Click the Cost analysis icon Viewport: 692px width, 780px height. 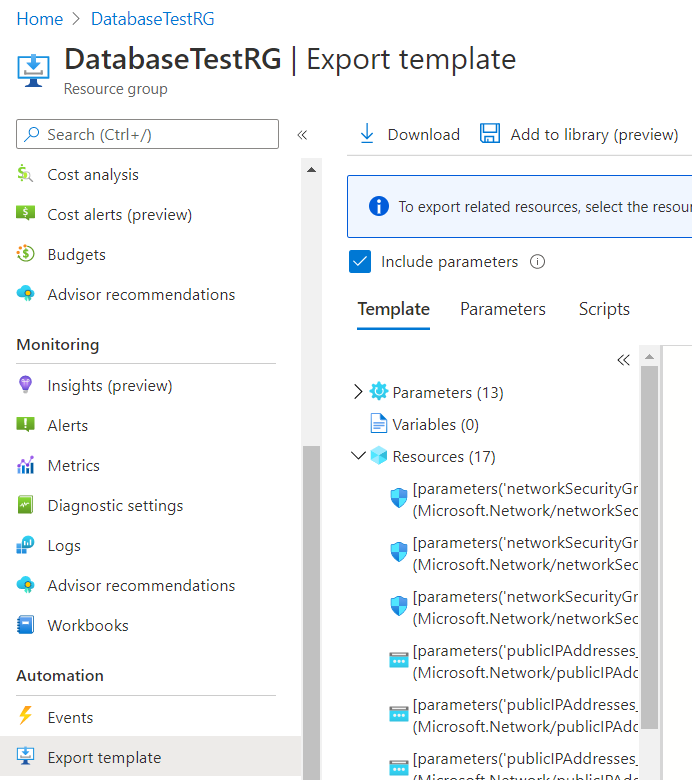click(x=25, y=174)
